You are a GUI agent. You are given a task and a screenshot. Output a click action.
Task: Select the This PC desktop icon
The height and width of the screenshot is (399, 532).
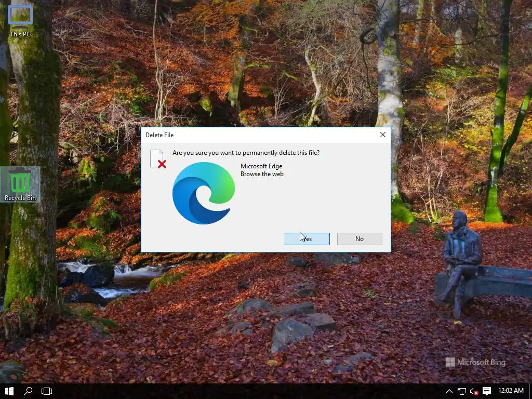tap(20, 21)
